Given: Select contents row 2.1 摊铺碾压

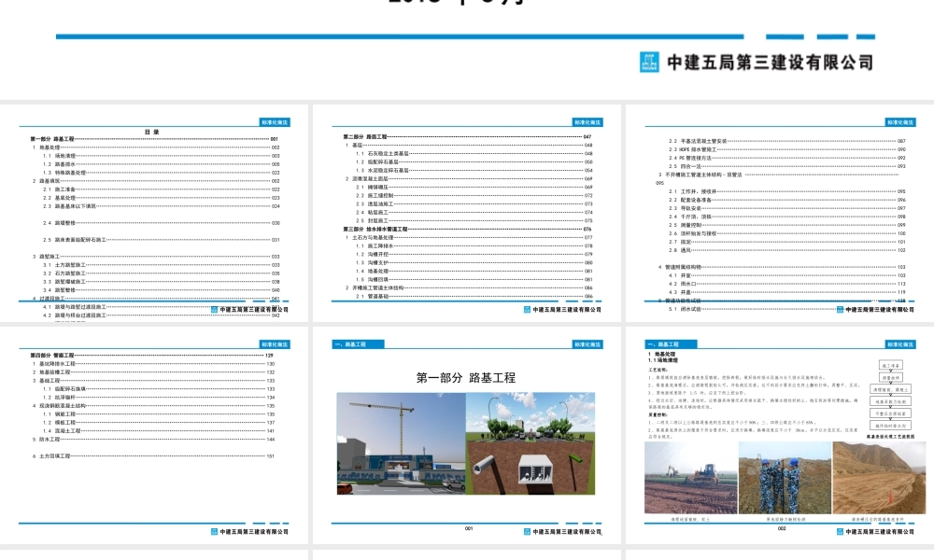Looking at the screenshot, I should (474, 187).
